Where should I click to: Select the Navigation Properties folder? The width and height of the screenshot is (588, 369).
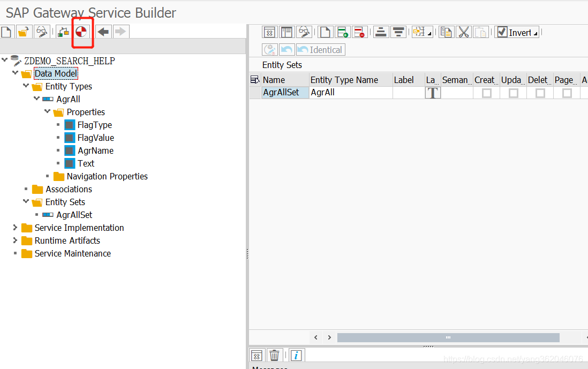click(x=107, y=176)
